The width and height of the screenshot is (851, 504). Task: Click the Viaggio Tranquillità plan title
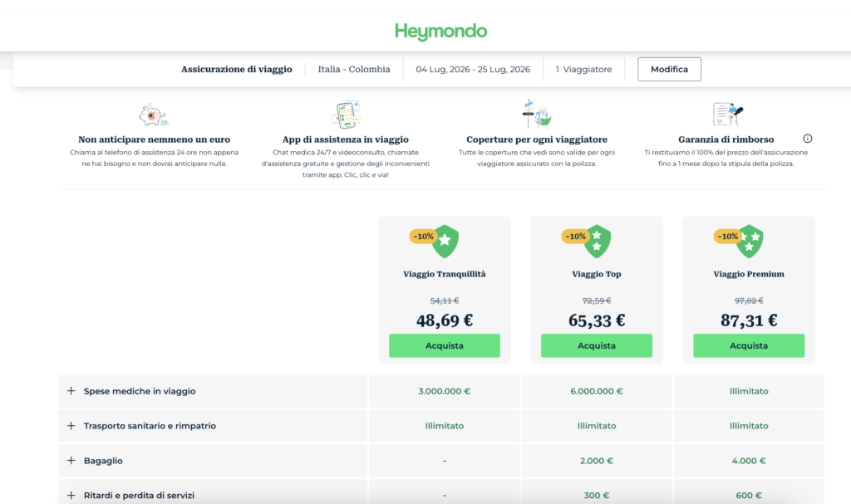445,274
